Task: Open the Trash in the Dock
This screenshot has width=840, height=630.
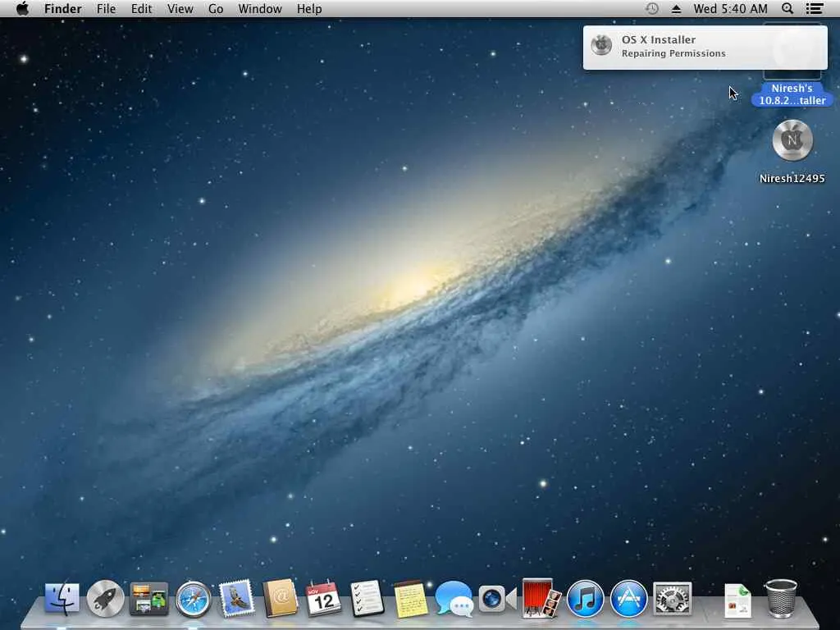Action: click(x=781, y=598)
